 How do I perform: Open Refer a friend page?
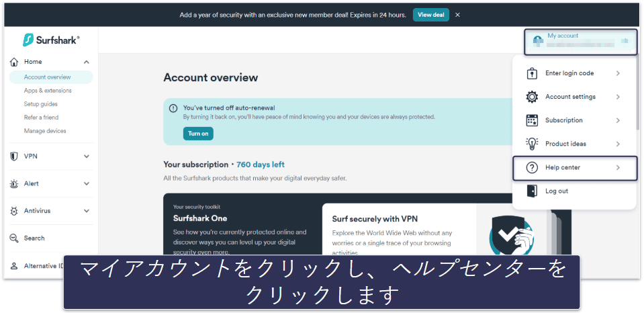[x=41, y=118]
